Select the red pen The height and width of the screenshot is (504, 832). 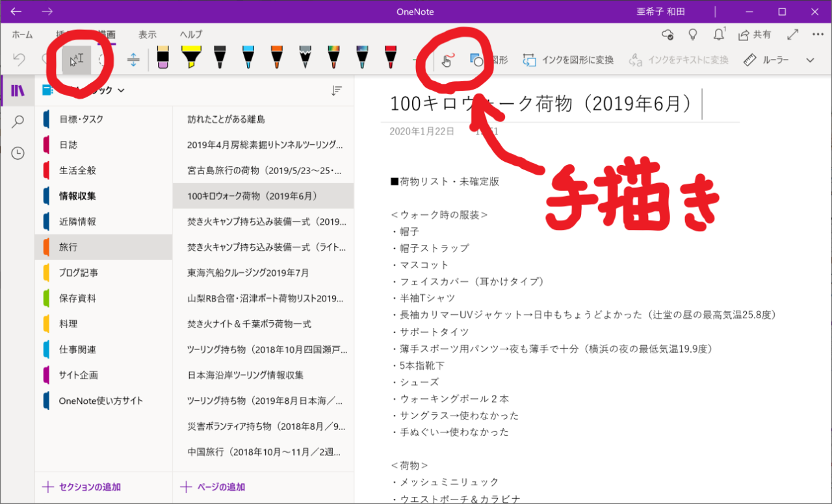point(390,57)
